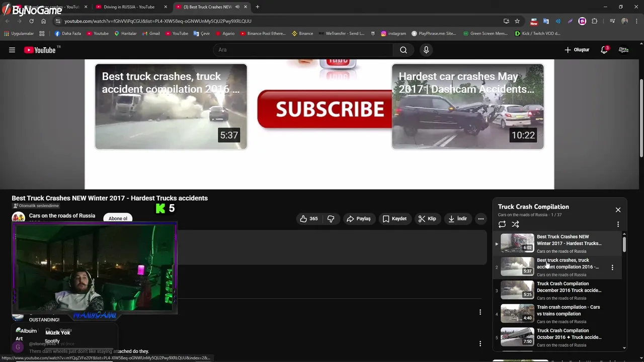Screen dimensions: 644x362
Task: Open a new browser tab
Action: click(257, 7)
